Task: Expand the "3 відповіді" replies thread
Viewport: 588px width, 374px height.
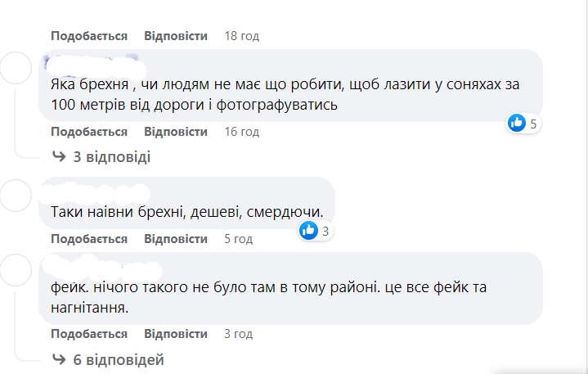Action: [x=111, y=156]
